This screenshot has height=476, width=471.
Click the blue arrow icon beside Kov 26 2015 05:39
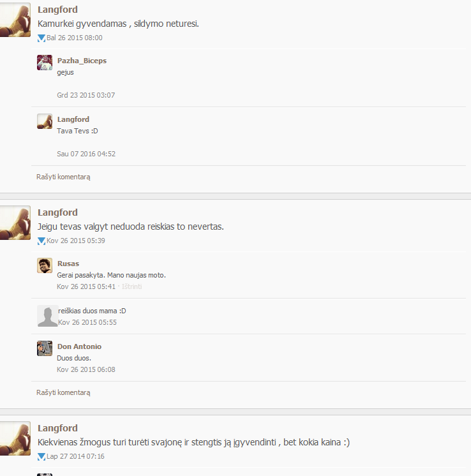[x=41, y=241]
